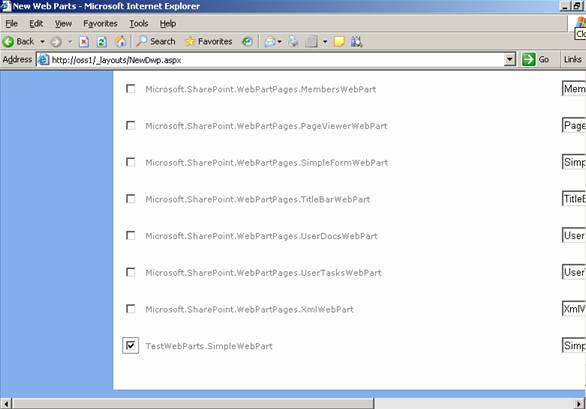Click text Microsoft.SharePoint.WebPartPages.XmlWebPart
This screenshot has width=586, height=409.
click(250, 309)
